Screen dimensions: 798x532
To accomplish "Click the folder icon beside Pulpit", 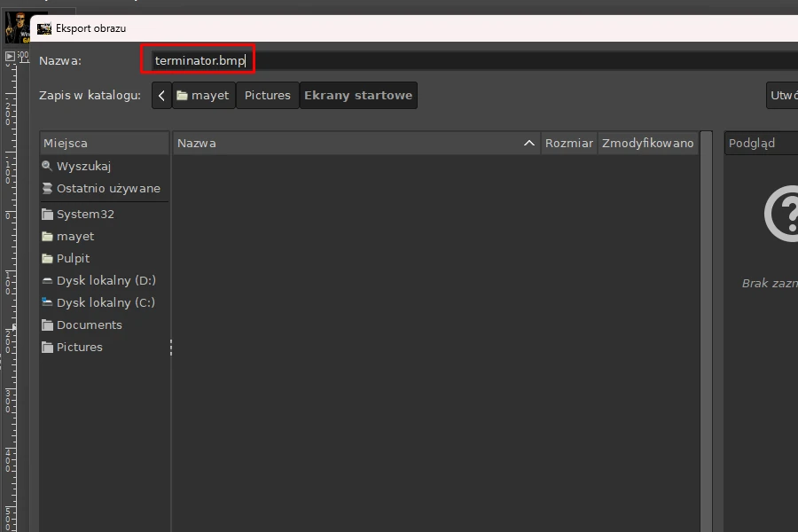I will pos(47,259).
